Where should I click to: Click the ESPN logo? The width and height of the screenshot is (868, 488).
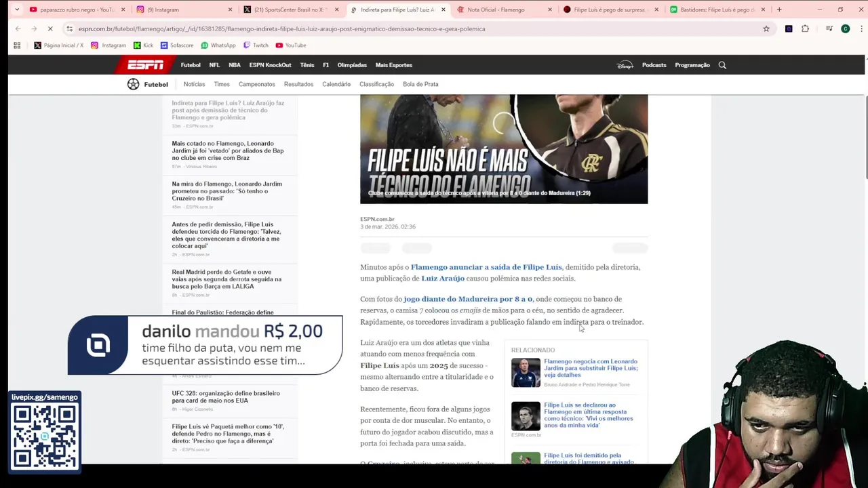pyautogui.click(x=145, y=65)
